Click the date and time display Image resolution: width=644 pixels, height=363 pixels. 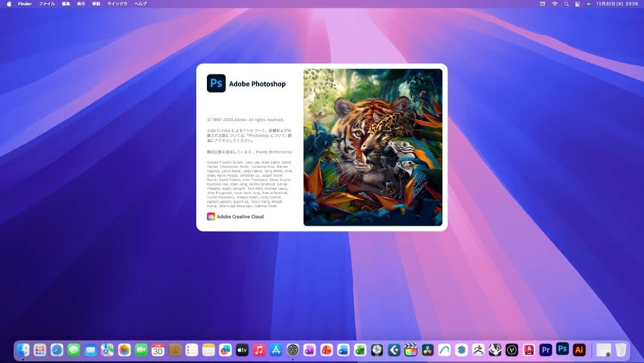click(618, 4)
